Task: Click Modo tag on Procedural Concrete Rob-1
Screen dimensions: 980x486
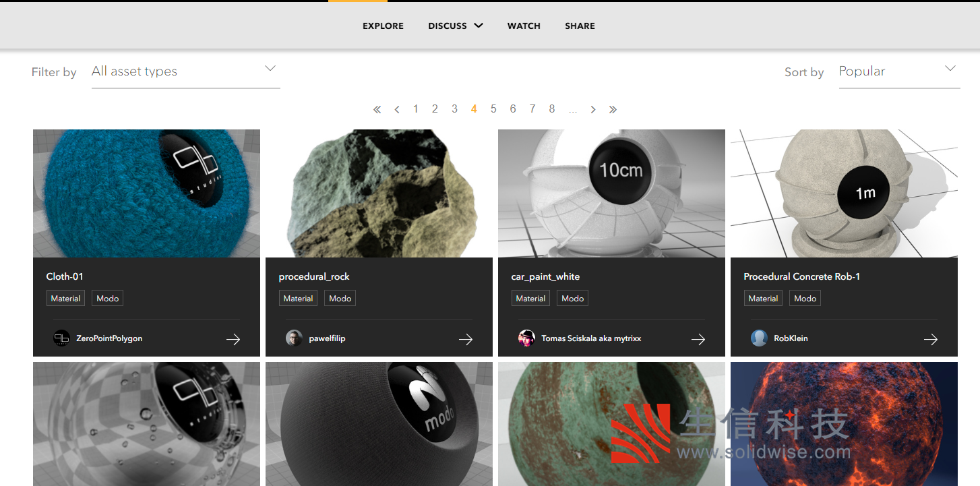Action: coord(805,299)
